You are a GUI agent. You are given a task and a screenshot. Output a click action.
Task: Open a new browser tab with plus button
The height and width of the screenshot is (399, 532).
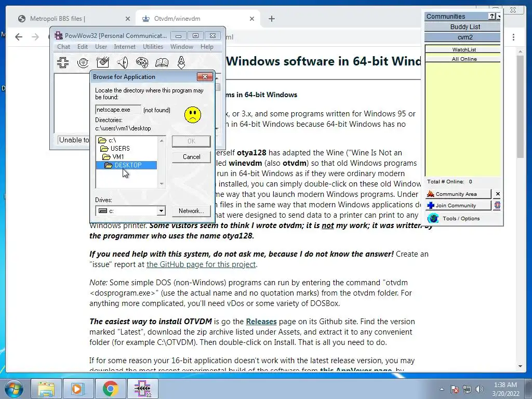point(271,19)
